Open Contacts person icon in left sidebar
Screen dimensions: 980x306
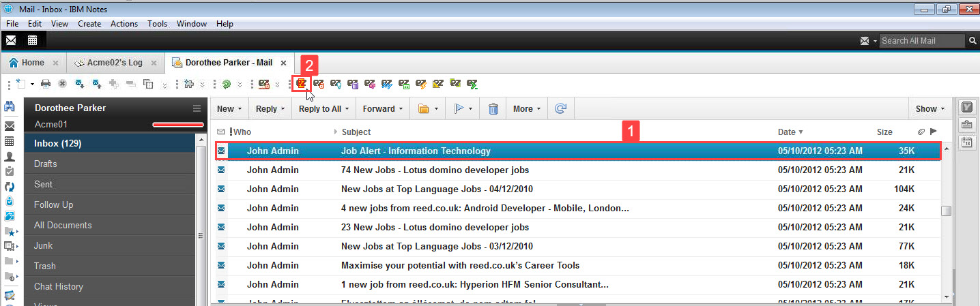click(x=10, y=157)
